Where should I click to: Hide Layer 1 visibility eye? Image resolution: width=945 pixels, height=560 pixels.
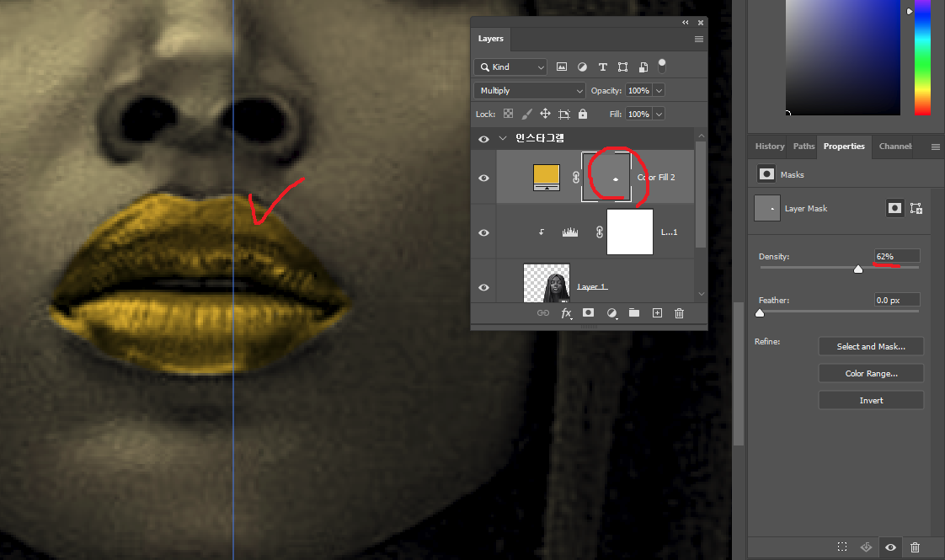point(483,287)
